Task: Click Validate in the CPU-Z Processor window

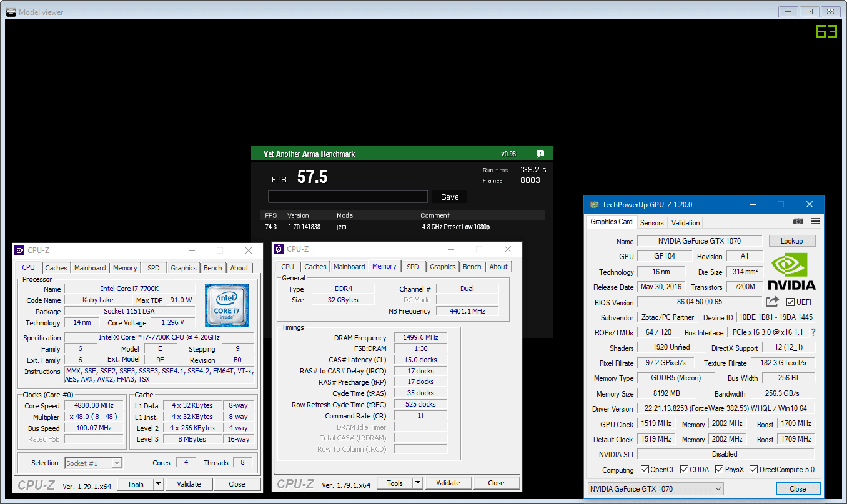Action: [x=189, y=484]
